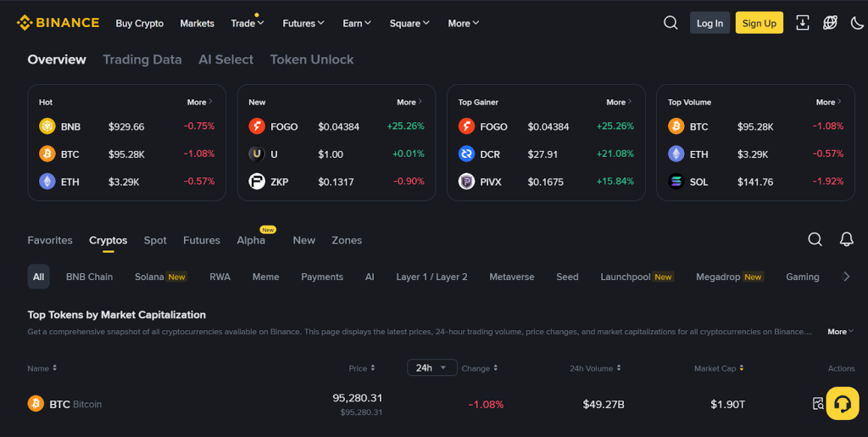The height and width of the screenshot is (437, 868).
Task: Click the FOGO coin icon in Top Gainer
Action: coord(466,126)
